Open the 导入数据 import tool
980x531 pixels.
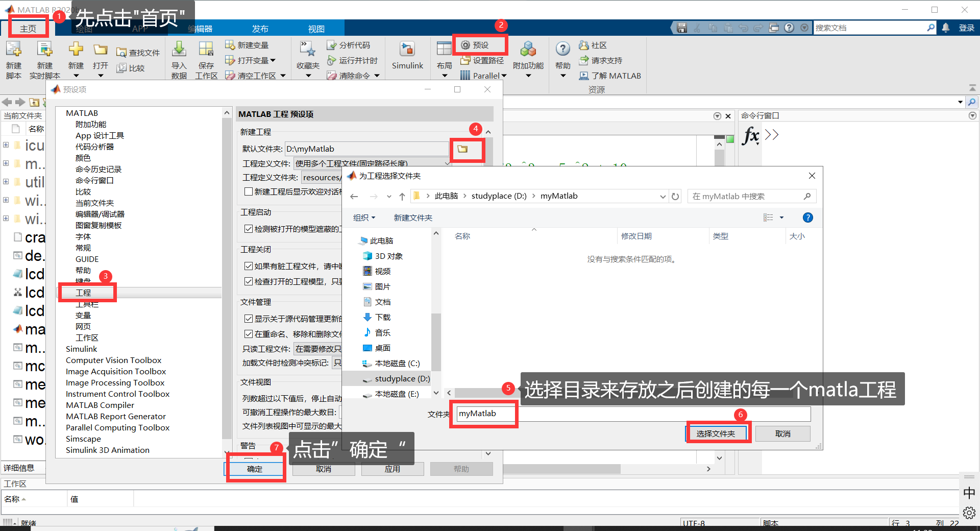pos(179,58)
